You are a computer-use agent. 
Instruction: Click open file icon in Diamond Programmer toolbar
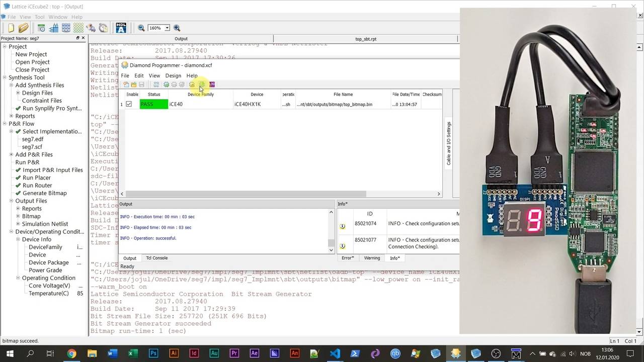tap(134, 84)
